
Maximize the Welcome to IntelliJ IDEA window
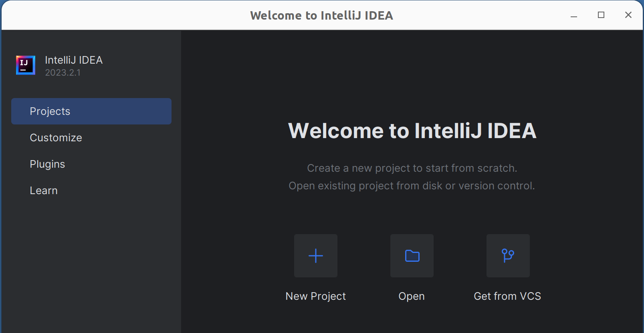click(x=601, y=15)
